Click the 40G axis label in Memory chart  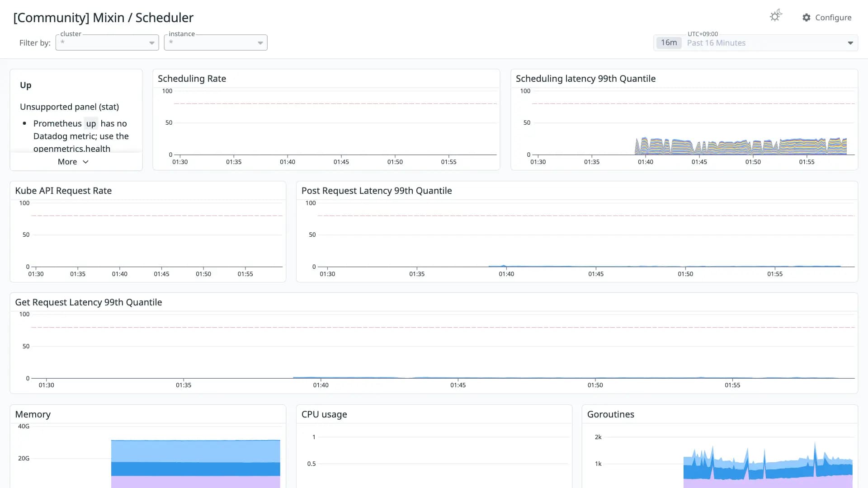(x=24, y=426)
